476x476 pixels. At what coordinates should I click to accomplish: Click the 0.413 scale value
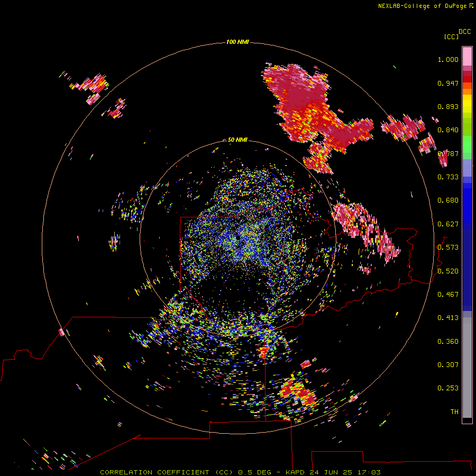pyautogui.click(x=448, y=318)
